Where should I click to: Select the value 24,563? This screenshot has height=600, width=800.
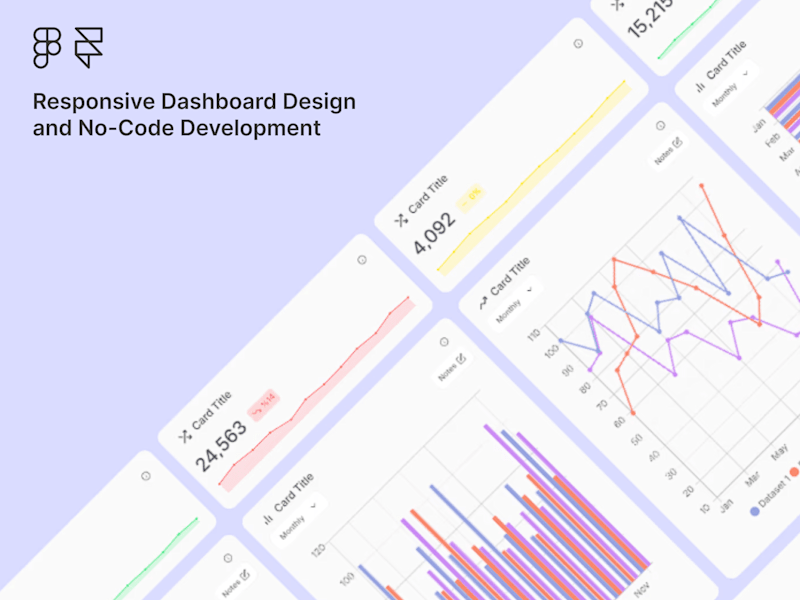pos(221,446)
